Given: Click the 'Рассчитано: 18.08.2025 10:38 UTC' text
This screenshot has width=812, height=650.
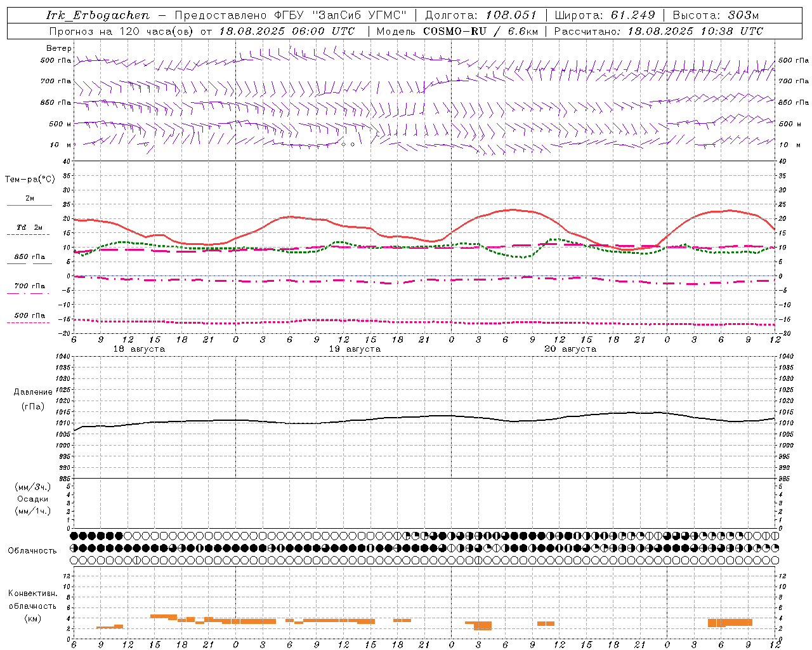Looking at the screenshot, I should 658,31.
